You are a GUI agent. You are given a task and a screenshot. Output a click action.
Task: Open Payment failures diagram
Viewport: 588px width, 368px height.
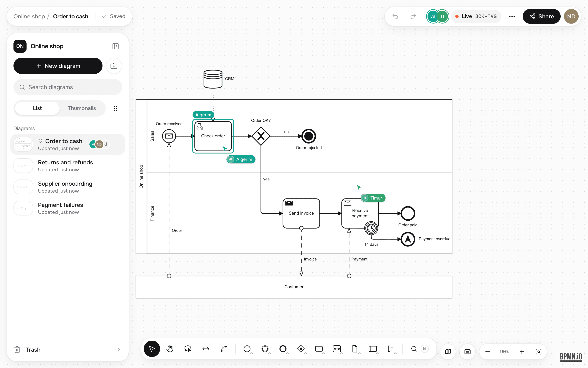[x=68, y=208]
